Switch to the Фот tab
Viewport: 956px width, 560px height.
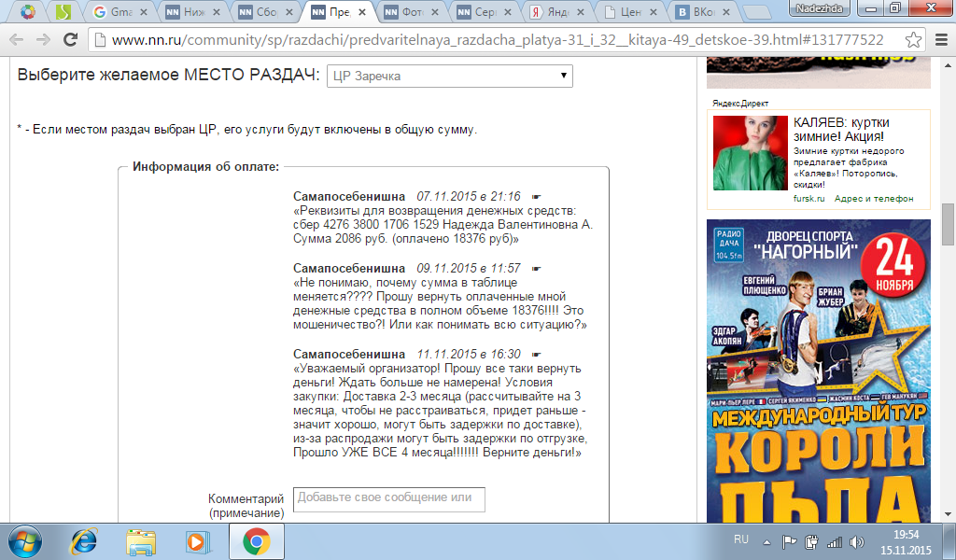pos(413,11)
